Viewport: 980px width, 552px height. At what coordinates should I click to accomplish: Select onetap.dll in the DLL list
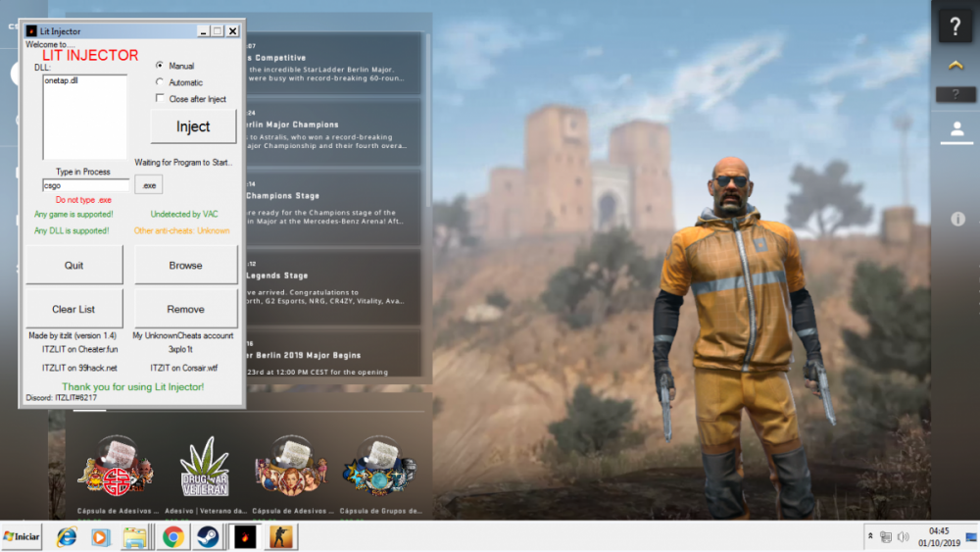pyautogui.click(x=61, y=80)
